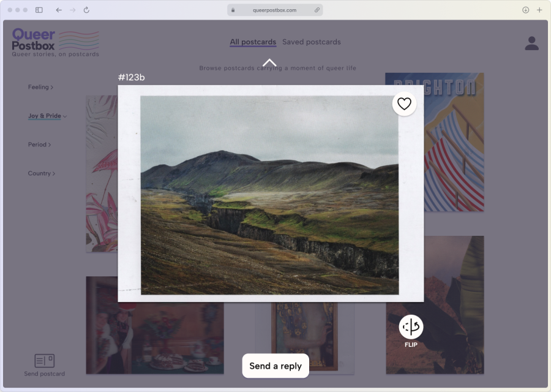The height and width of the screenshot is (392, 551).
Task: Expand the Country filter
Action: pyautogui.click(x=42, y=173)
